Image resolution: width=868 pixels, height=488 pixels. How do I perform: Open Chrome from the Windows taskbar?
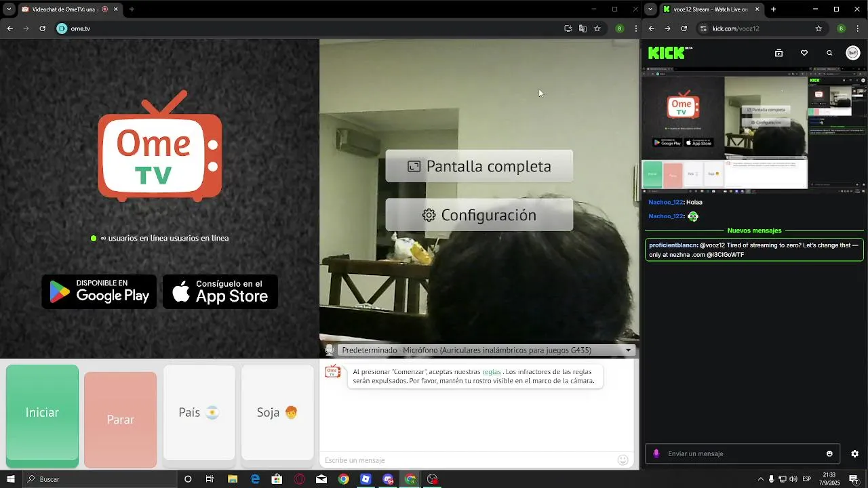click(x=344, y=479)
